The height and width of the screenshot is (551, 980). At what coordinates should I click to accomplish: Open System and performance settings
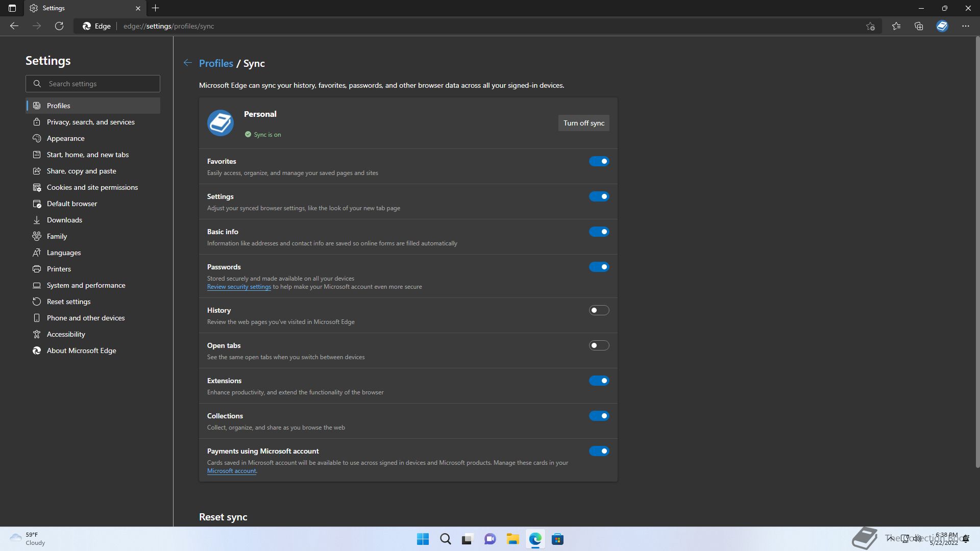click(x=93, y=285)
